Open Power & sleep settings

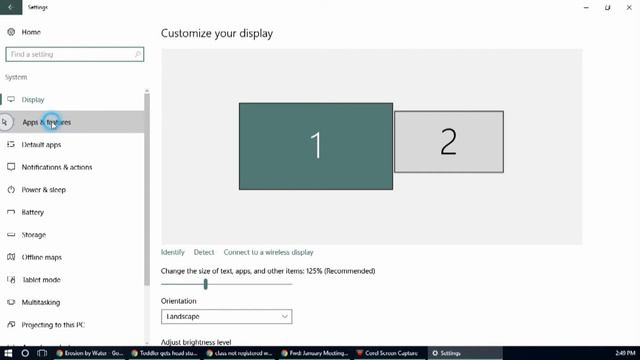pyautogui.click(x=72, y=189)
